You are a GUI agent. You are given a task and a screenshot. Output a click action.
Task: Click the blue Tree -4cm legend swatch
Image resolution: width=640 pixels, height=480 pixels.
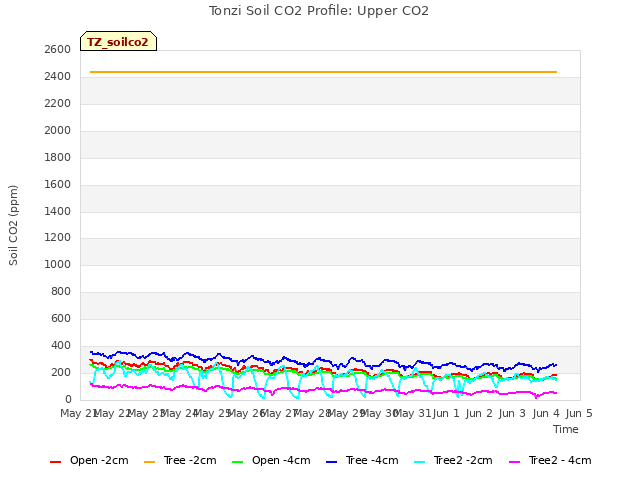(x=331, y=462)
